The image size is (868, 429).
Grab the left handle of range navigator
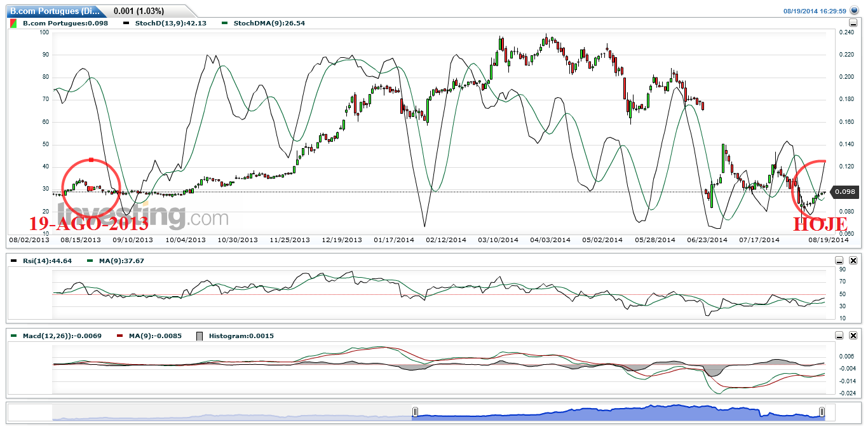[x=415, y=412]
